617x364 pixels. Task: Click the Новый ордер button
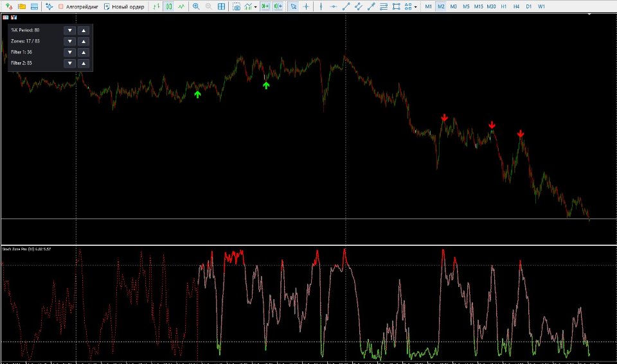click(x=123, y=6)
